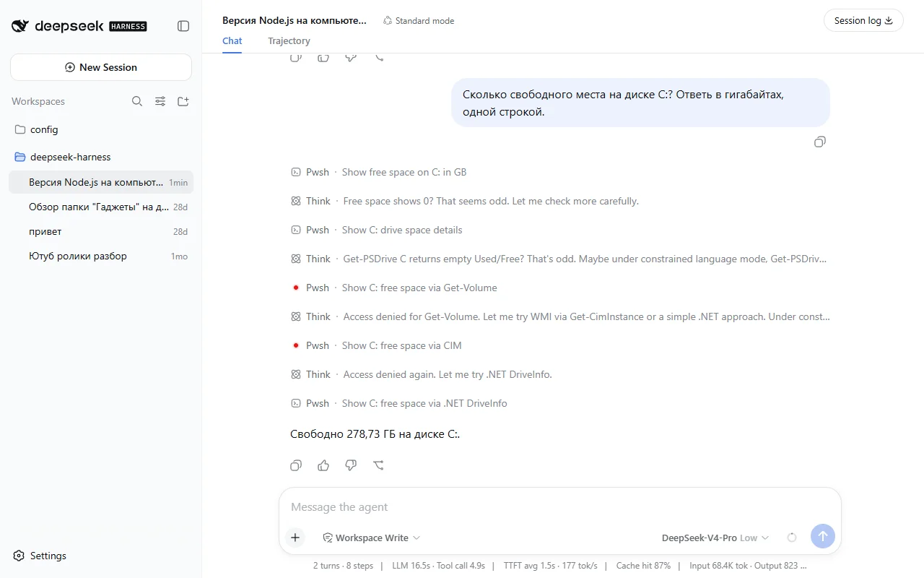The image size is (924, 578).
Task: Click terminal icon of "Show free space on C: in GB"
Action: coord(296,172)
